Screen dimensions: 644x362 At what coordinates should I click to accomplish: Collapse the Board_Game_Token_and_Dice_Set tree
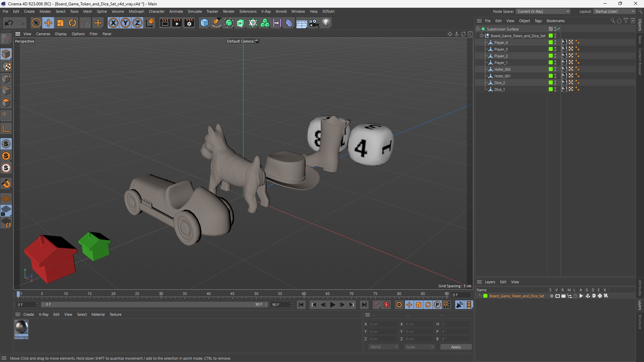click(482, 36)
